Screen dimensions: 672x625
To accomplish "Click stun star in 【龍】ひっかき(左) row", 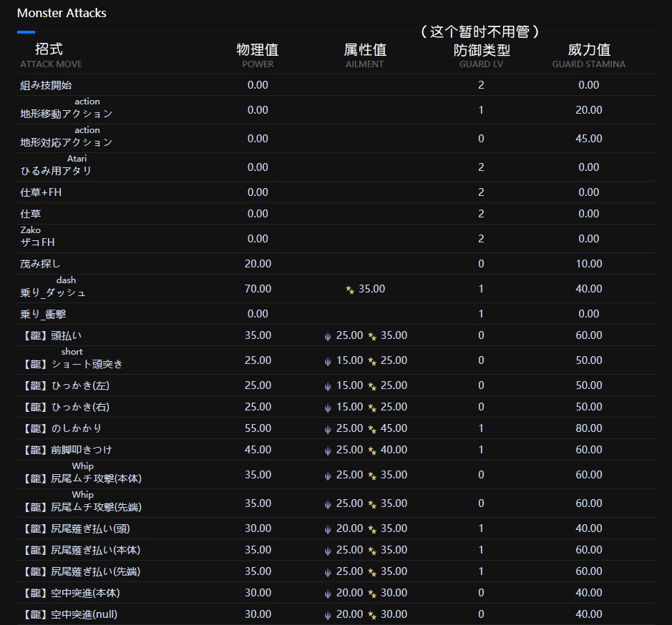I will pyautogui.click(x=372, y=386).
